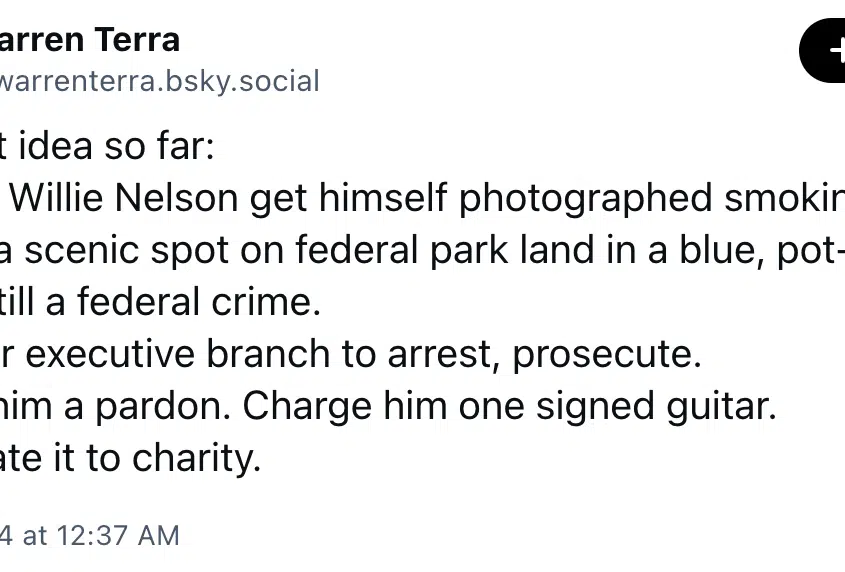Viewport: 845px width, 572px height.
Task: Click the words "arrest, prosecute."
Action: click(x=545, y=355)
